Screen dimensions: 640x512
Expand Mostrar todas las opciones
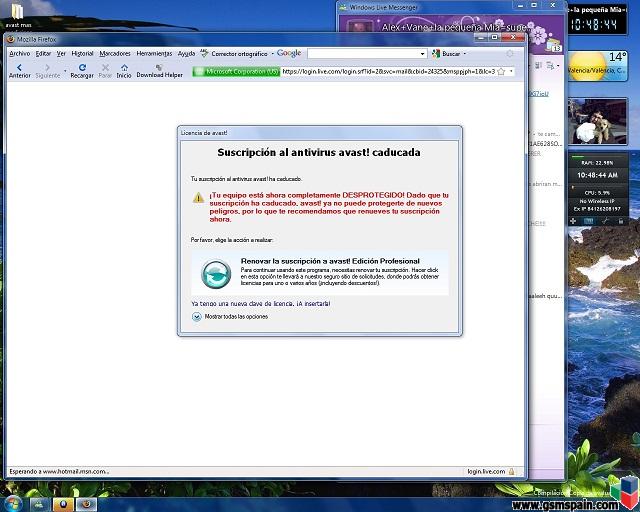click(x=230, y=316)
